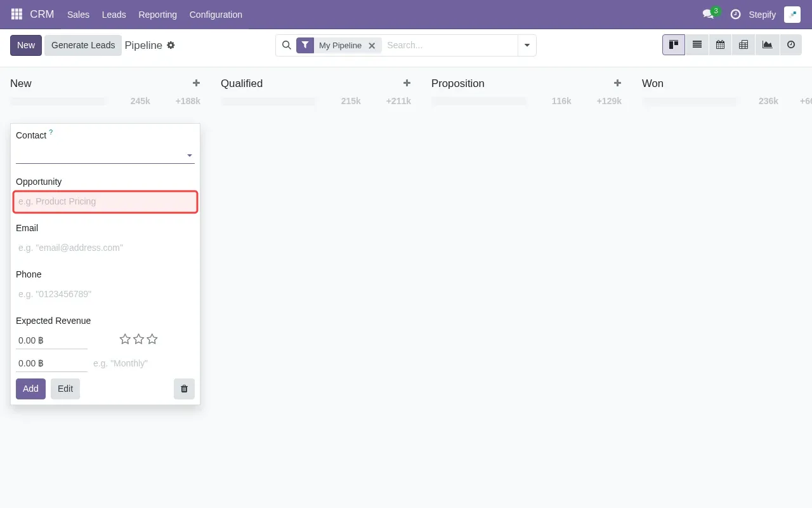Click the New column progress bar
Screen dimensions: 812x508
(58, 100)
